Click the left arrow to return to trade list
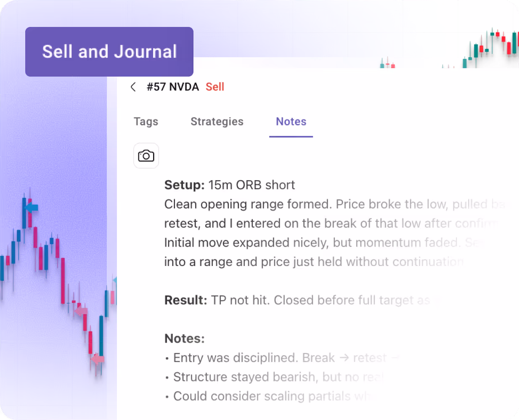 point(133,87)
